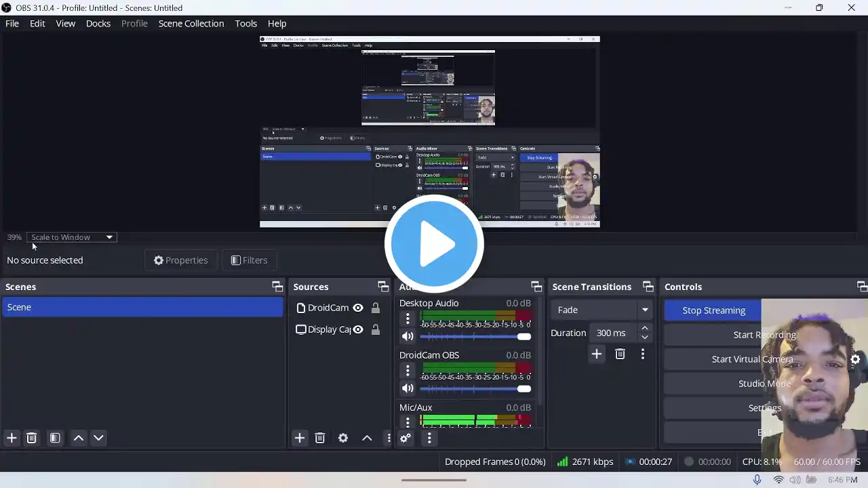
Task: Lock the Display Capture source
Action: click(375, 329)
